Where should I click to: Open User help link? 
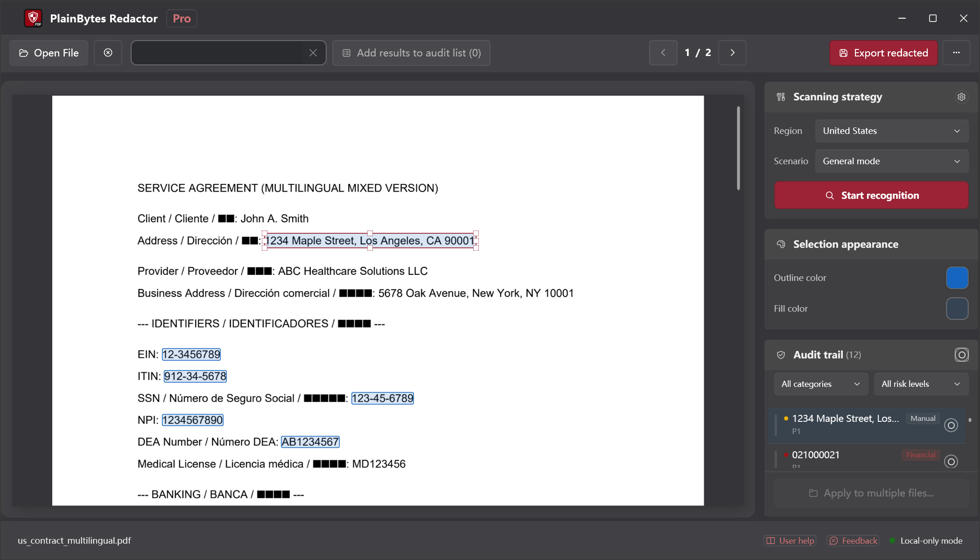coord(790,541)
